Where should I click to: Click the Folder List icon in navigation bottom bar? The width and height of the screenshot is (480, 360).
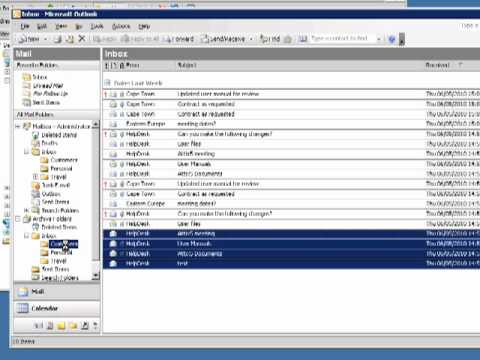pos(73,326)
